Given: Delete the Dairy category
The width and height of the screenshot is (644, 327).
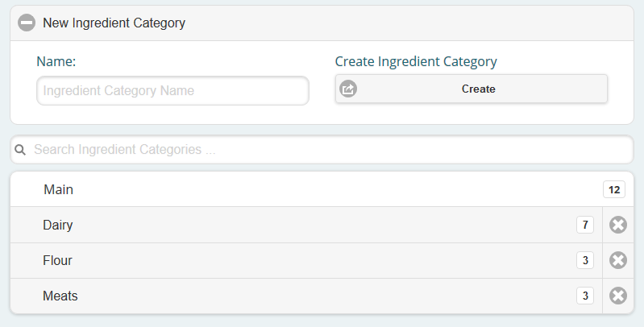Looking at the screenshot, I should [618, 225].
